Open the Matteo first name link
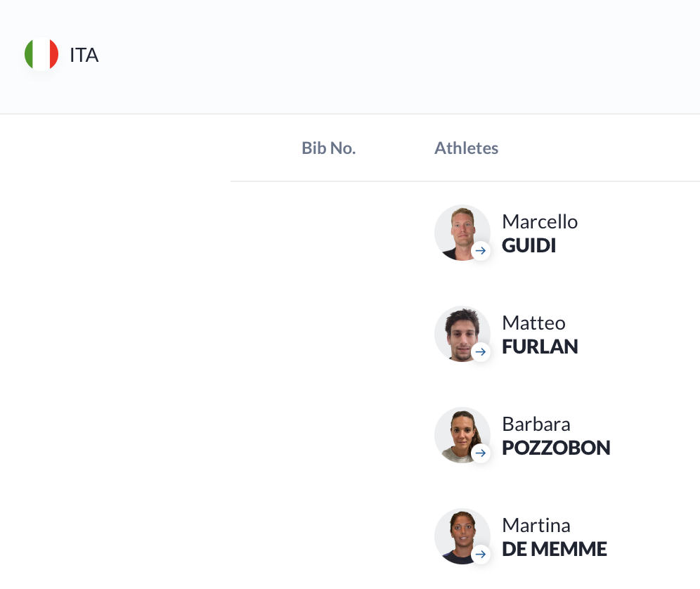The width and height of the screenshot is (700, 589). [x=533, y=323]
